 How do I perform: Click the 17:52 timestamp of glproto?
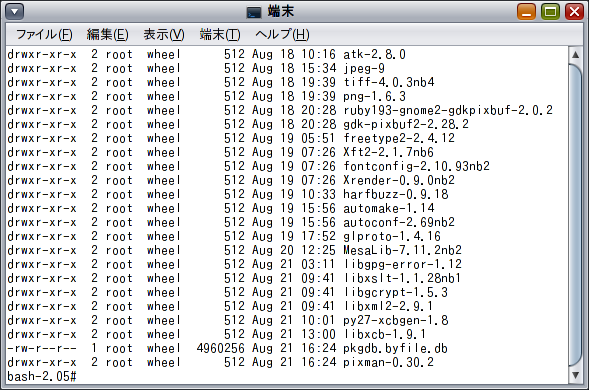tap(319, 237)
